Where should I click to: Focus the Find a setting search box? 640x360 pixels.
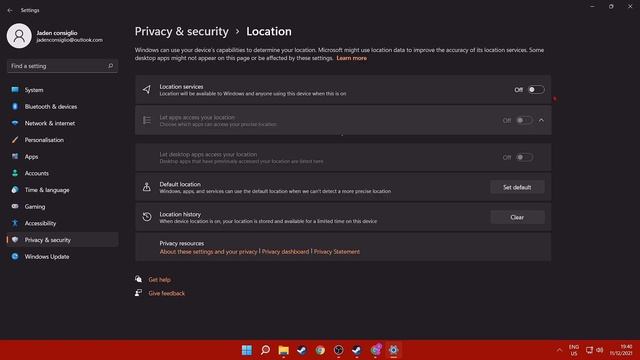pos(62,66)
